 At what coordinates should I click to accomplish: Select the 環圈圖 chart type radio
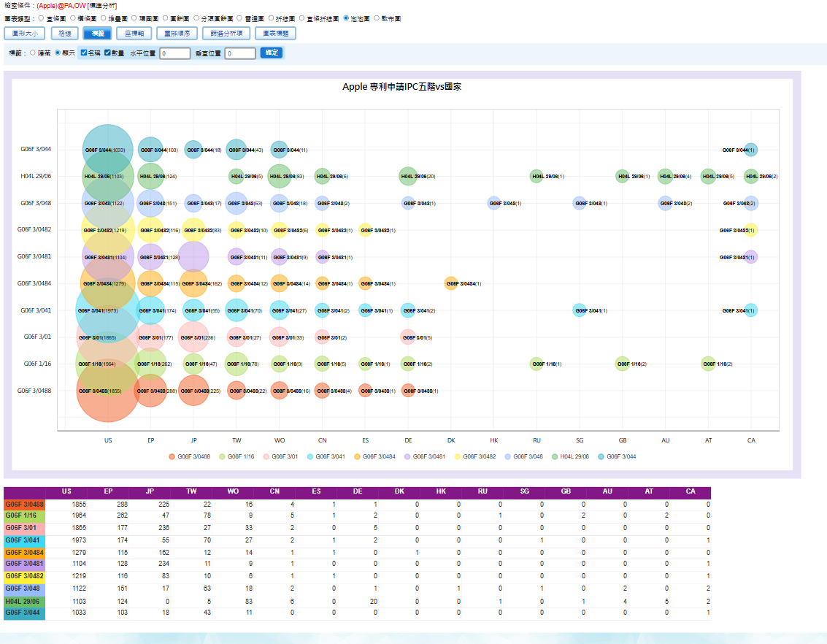tap(134, 18)
